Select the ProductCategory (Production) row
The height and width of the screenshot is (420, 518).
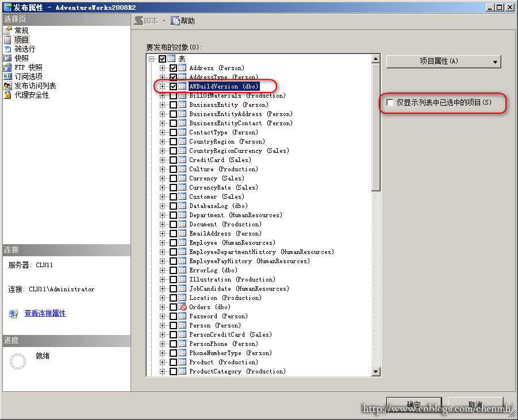point(237,372)
